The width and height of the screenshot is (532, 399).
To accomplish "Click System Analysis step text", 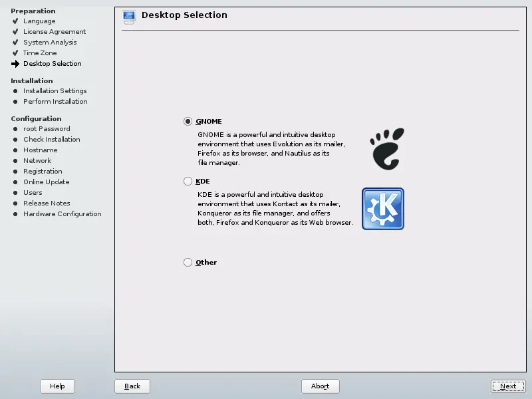I will (50, 43).
